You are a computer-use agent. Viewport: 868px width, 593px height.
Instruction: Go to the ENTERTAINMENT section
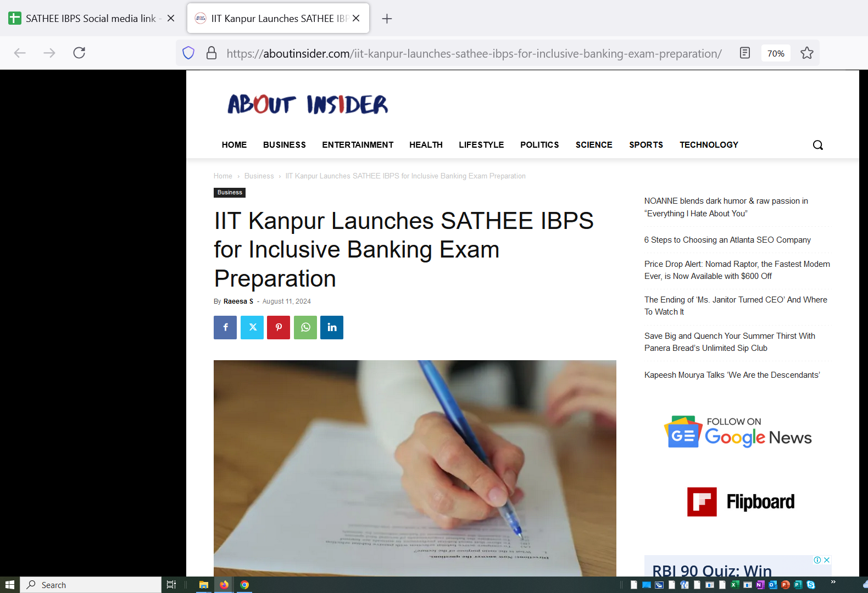(358, 145)
